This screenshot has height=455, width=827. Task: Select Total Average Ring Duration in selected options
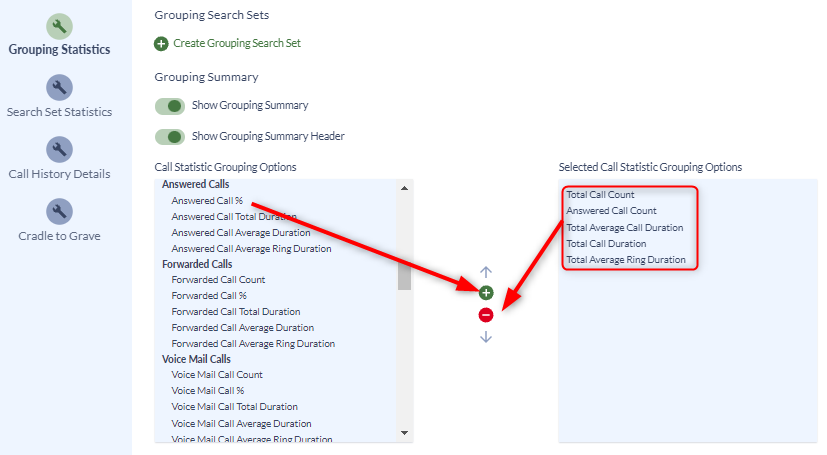tap(626, 259)
